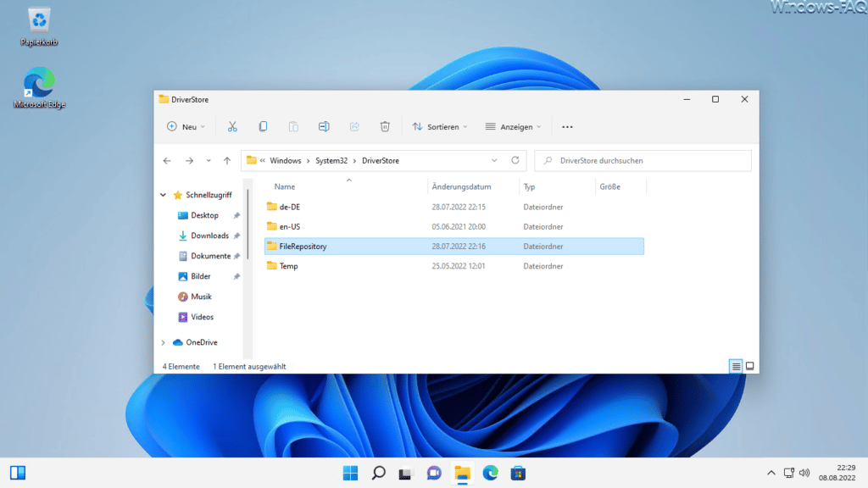The height and width of the screenshot is (488, 868).
Task: Open Microsoft Store on taskbar
Action: click(518, 473)
